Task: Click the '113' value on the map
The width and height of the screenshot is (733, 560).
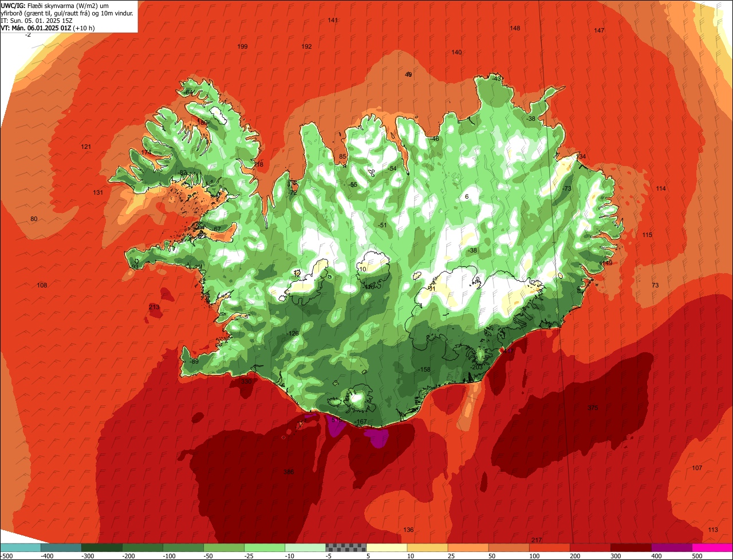Action: click(713, 530)
